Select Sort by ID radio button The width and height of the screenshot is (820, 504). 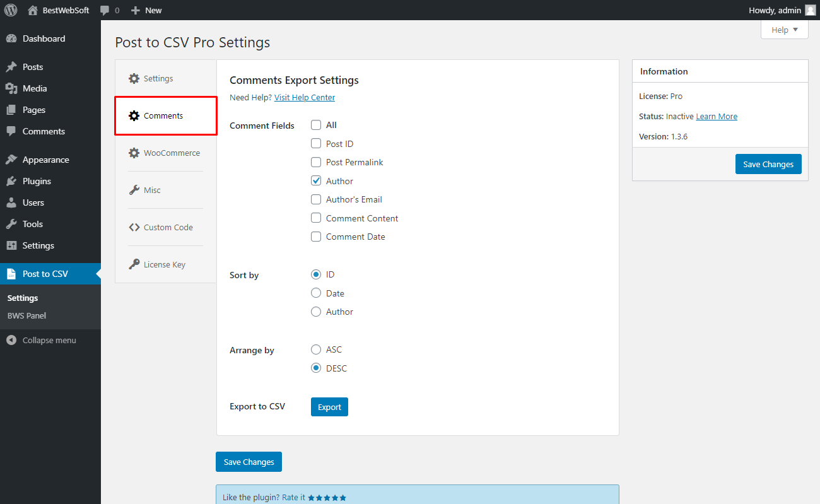pyautogui.click(x=316, y=274)
